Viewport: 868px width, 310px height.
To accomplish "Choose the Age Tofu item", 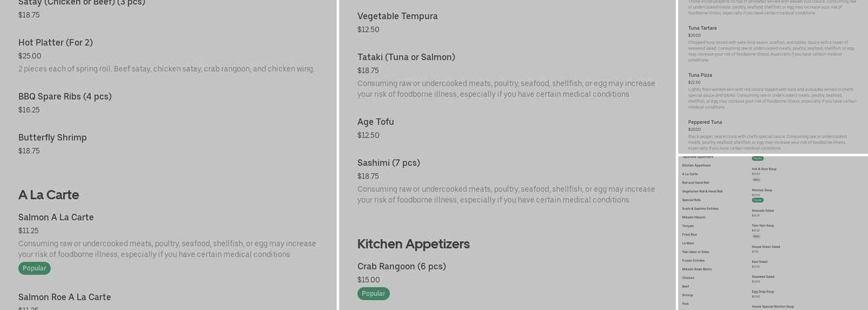I will pyautogui.click(x=376, y=122).
